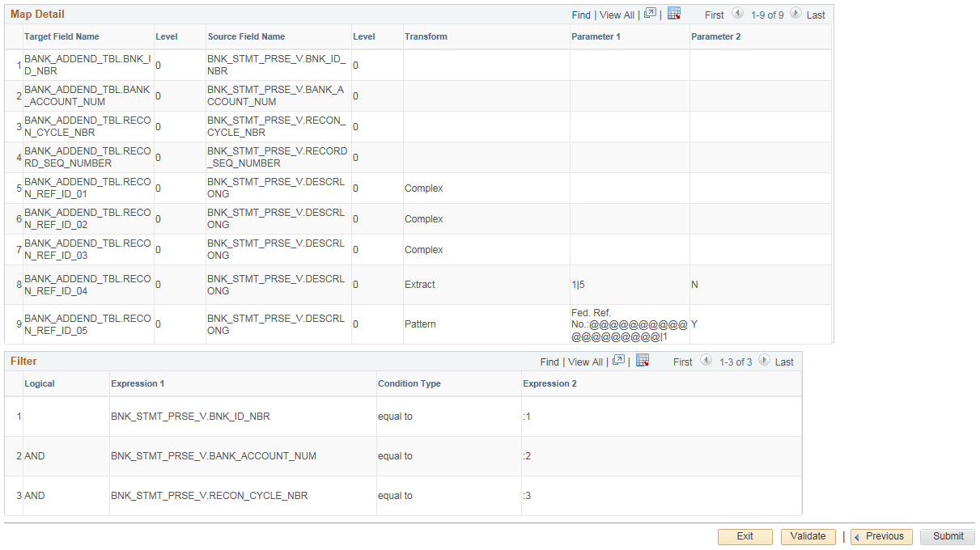The image size is (980, 550).
Task: Show next rows in Map Detail grid
Action: [x=795, y=14]
